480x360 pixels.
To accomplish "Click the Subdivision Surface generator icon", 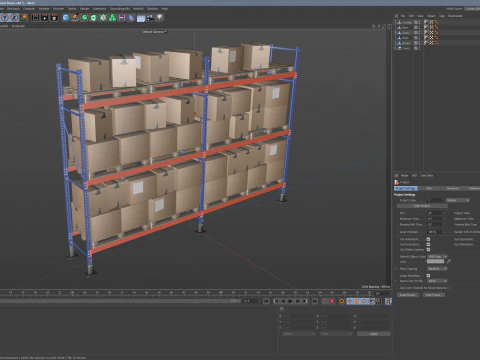I will click(x=85, y=17).
